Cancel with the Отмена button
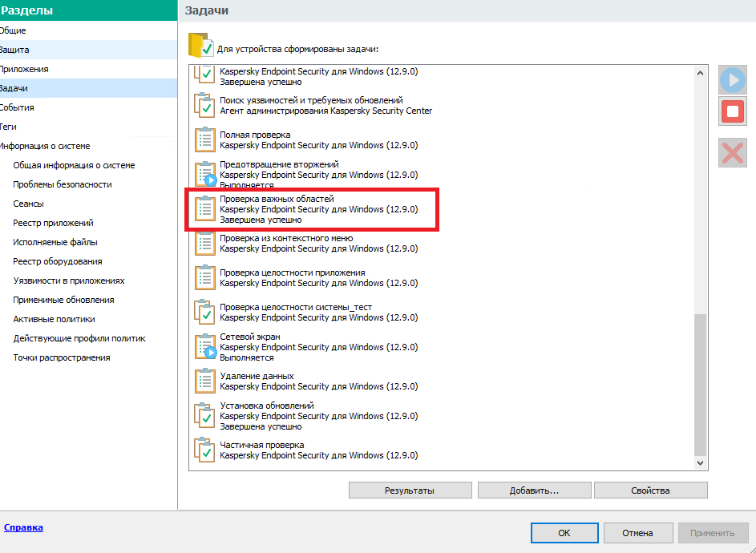Screen dimensions: 756x553 click(x=638, y=533)
